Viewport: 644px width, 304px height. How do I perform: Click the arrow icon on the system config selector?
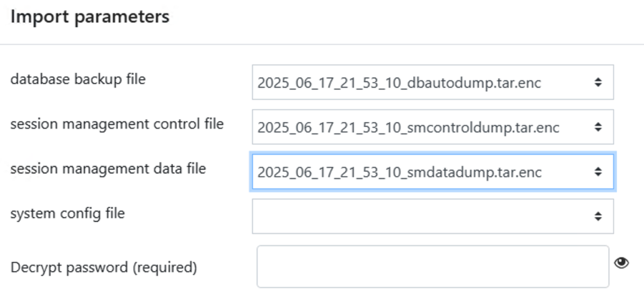coord(598,216)
